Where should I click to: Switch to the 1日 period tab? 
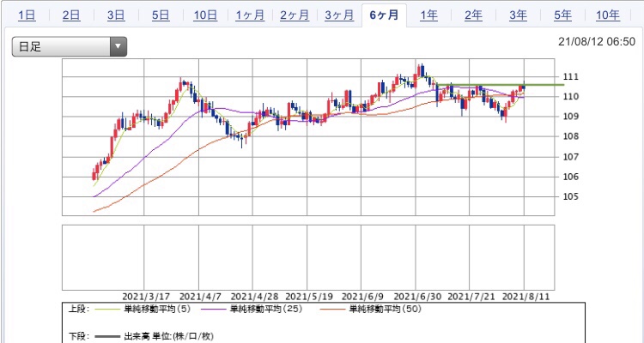point(27,15)
